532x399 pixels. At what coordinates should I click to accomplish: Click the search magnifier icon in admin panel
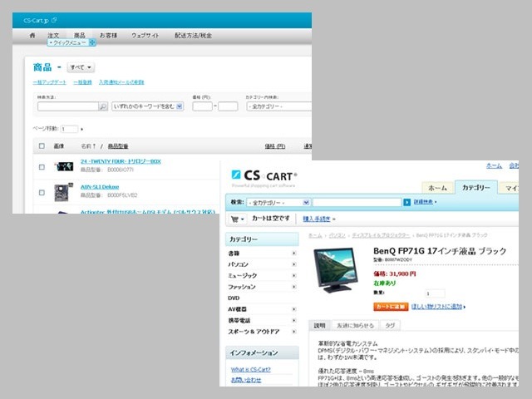(103, 106)
